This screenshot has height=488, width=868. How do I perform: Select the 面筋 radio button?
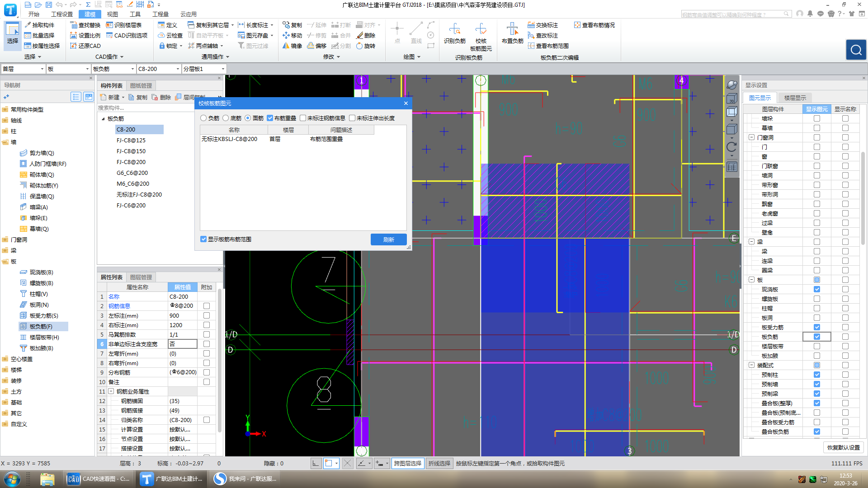pos(248,118)
